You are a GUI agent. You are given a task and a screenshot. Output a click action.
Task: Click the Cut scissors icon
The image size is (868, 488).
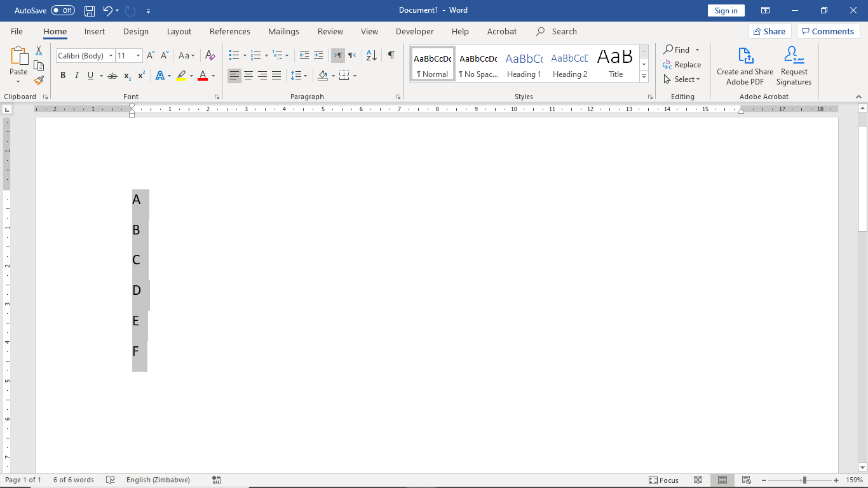[x=39, y=51]
